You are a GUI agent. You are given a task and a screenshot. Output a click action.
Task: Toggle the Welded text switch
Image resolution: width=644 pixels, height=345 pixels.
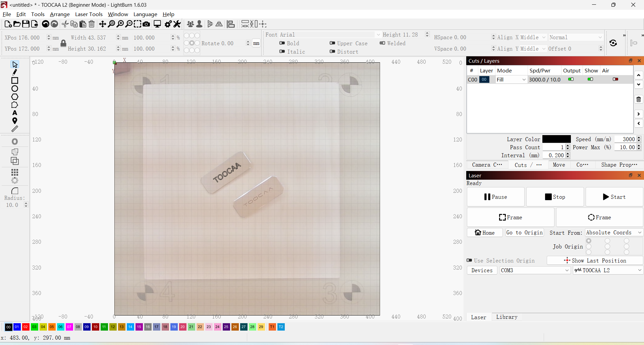[x=382, y=43]
